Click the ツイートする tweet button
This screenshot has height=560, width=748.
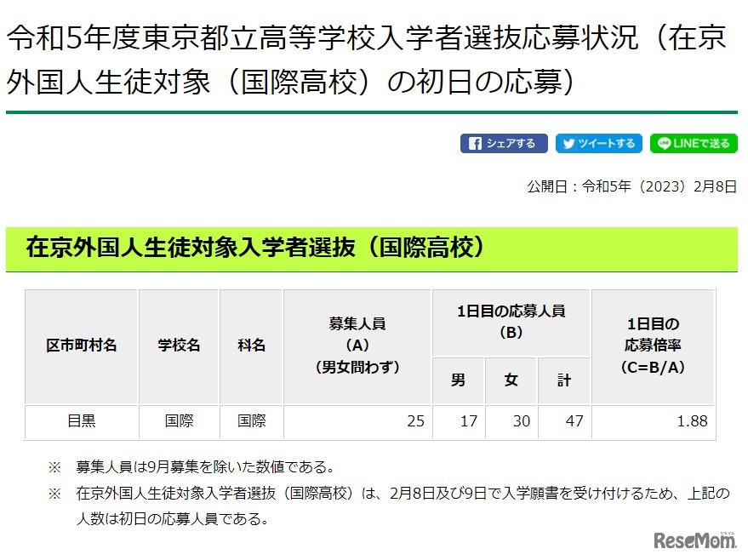pyautogui.click(x=598, y=143)
